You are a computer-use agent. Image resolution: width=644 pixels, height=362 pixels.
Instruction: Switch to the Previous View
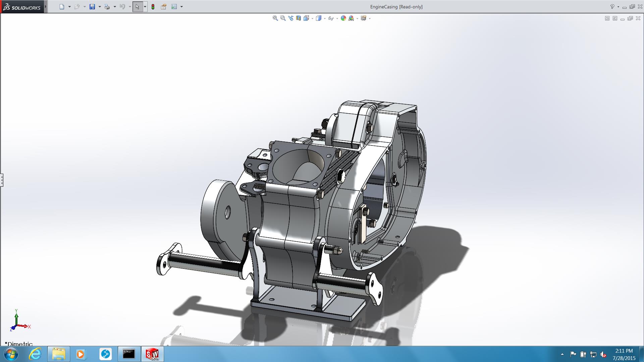[x=290, y=18]
